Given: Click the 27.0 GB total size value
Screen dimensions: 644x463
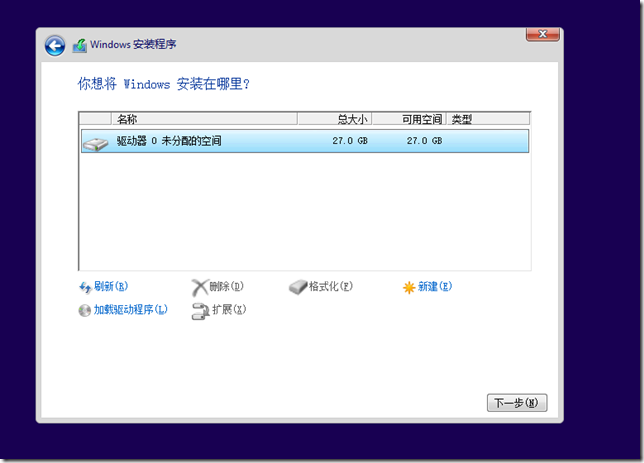Looking at the screenshot, I should click(x=350, y=141).
